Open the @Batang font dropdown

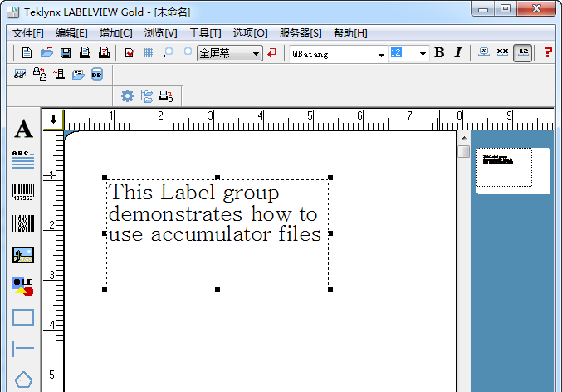[x=382, y=54]
